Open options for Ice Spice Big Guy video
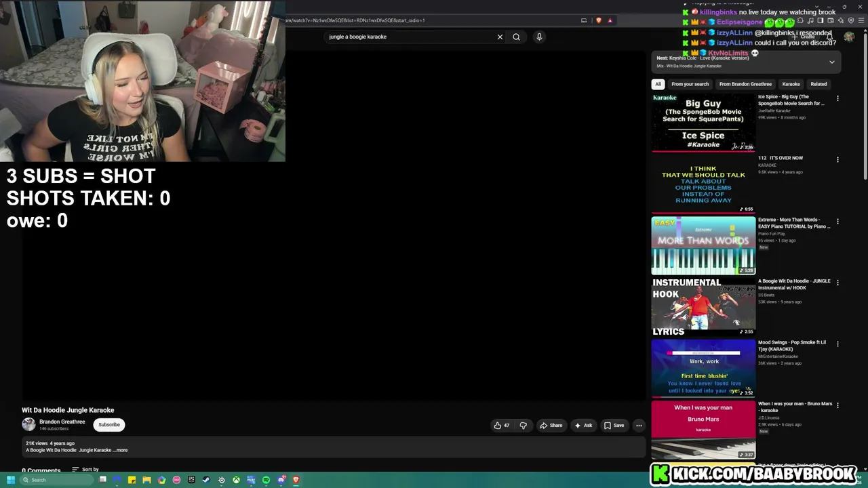Screen dimensions: 868x488 pyautogui.click(x=837, y=98)
